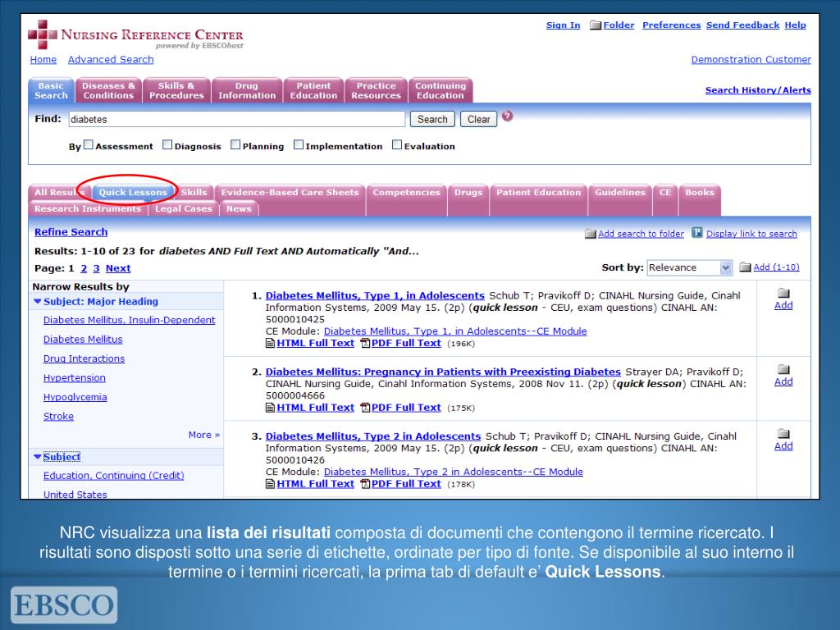Click PDF icon for Pregnancy result
The height and width of the screenshot is (630, 840).
(x=365, y=408)
